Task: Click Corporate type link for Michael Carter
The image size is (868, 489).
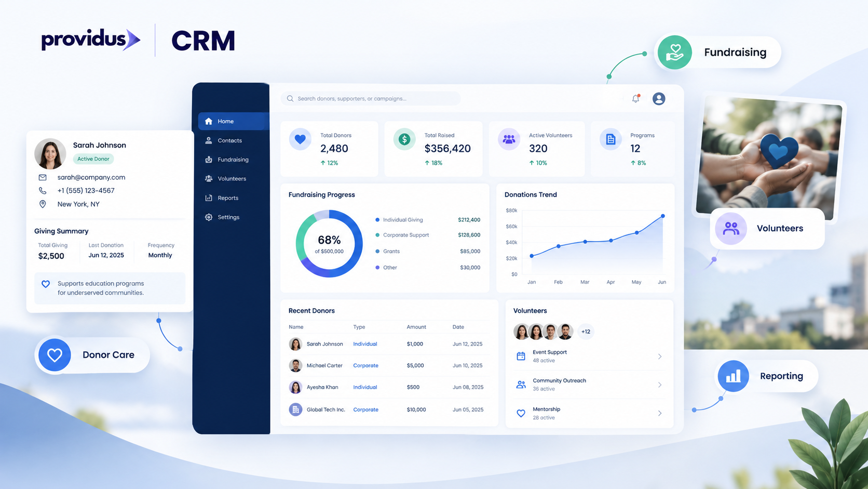Action: click(365, 365)
